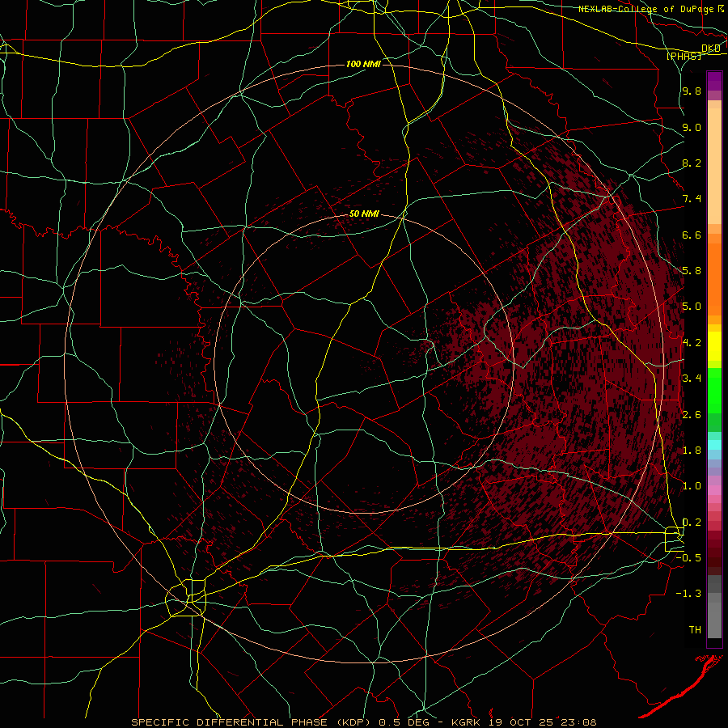
Task: Select the -1.3 scale label
Action: pos(688,594)
